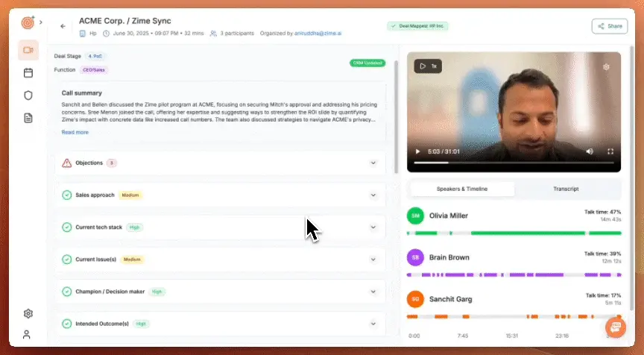
Task: Go back using the left arrow
Action: pyautogui.click(x=63, y=26)
